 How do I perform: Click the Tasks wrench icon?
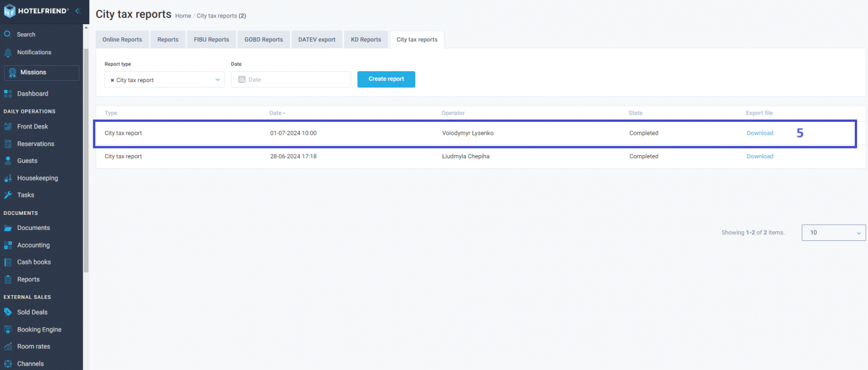pyautogui.click(x=8, y=195)
